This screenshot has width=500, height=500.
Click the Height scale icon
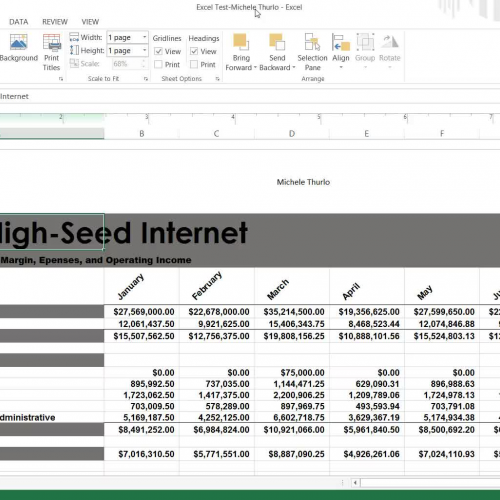(74, 50)
